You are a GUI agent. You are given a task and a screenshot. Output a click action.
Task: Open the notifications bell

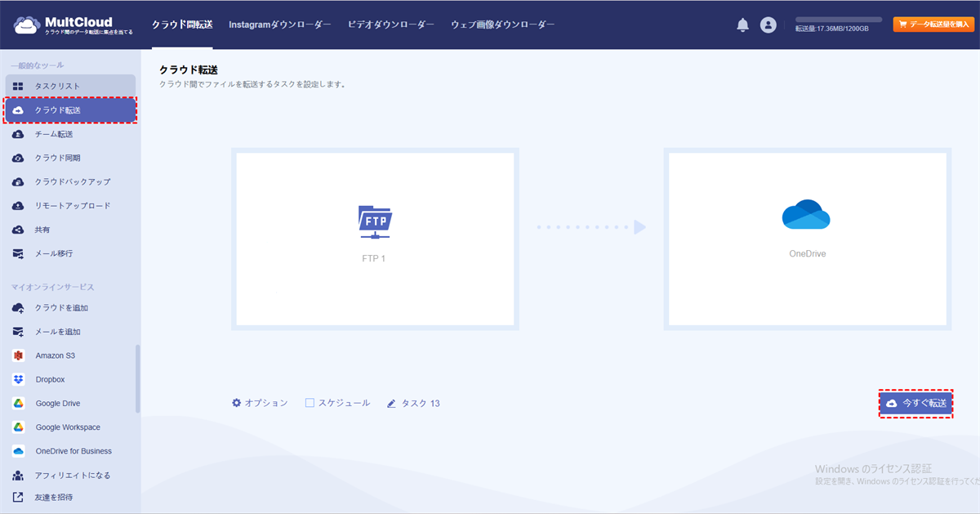coord(742,25)
